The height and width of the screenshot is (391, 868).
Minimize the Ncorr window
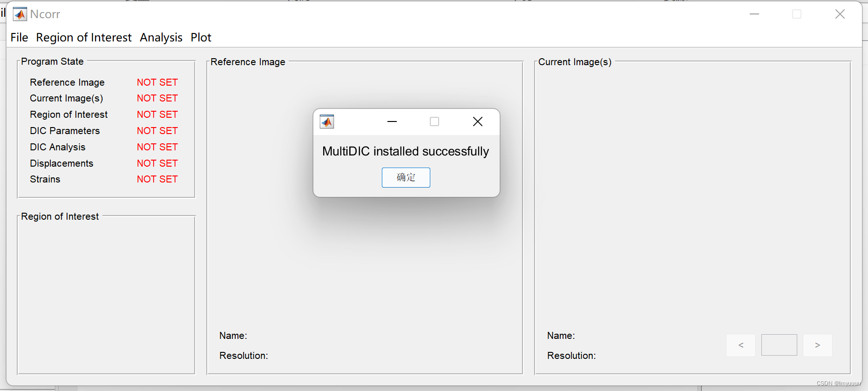[754, 14]
